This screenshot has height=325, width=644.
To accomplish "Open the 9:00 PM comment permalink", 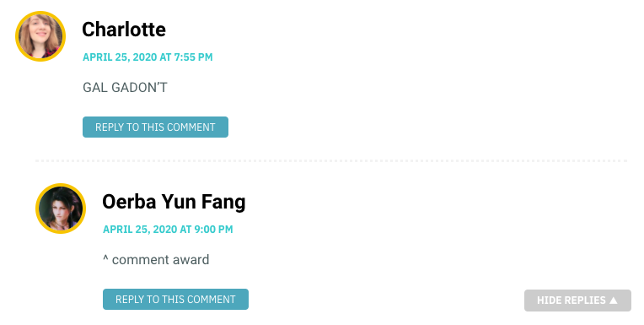I will tap(168, 229).
